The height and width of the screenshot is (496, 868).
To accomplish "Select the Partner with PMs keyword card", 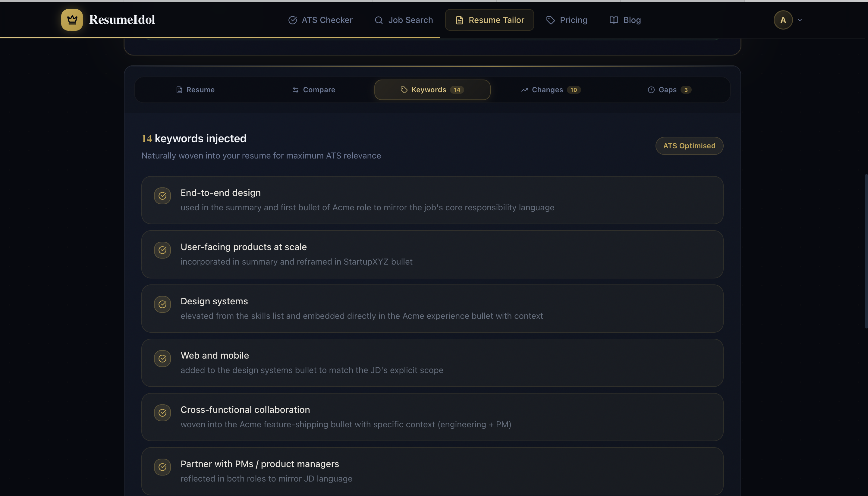I will coord(432,471).
